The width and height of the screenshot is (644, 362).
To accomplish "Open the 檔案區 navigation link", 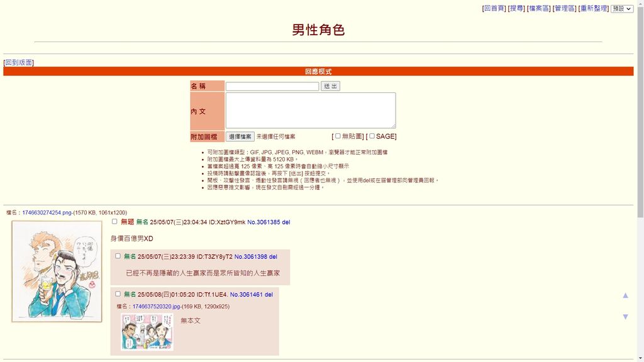I will coord(539,8).
